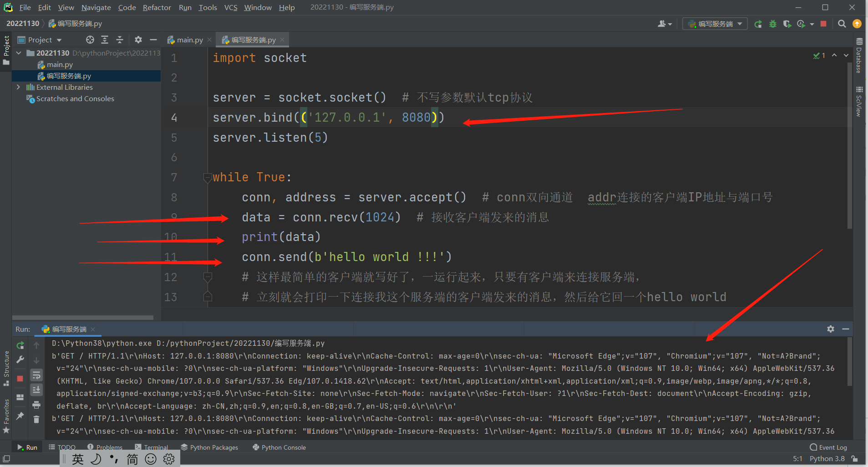The width and height of the screenshot is (868, 467).
Task: Click the orange IDE update icon
Action: coord(857,24)
